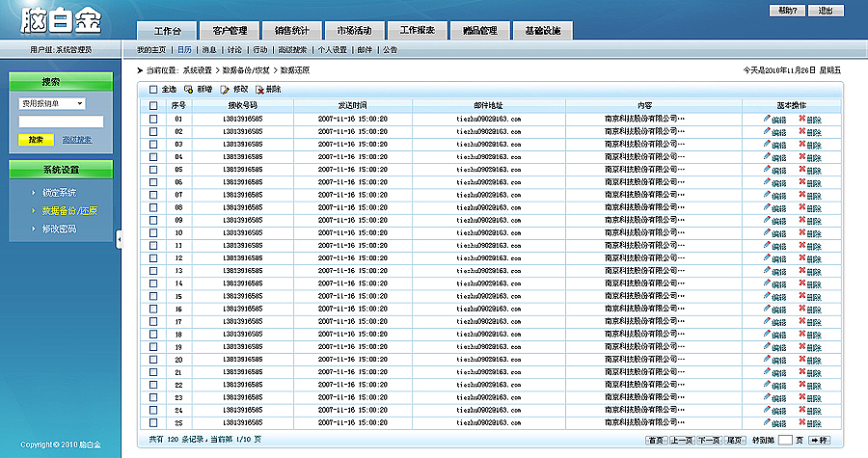The width and height of the screenshot is (868, 458).
Task: Click pencil edit icon in row 18
Action: tap(767, 334)
